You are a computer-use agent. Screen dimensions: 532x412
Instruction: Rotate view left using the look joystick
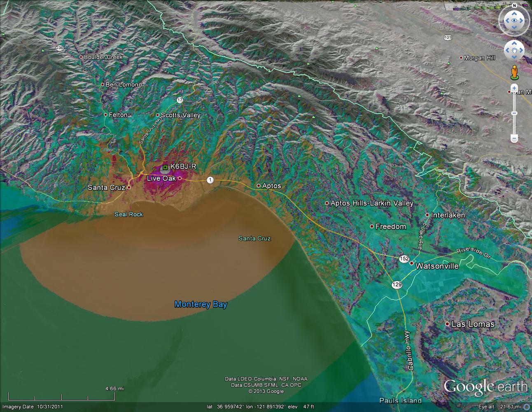click(x=506, y=20)
